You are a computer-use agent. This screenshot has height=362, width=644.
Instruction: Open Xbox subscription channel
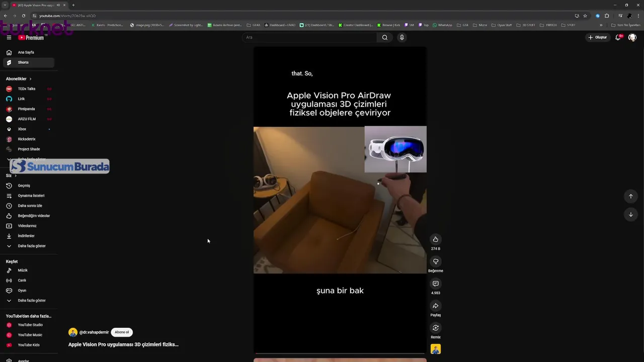pos(28,129)
